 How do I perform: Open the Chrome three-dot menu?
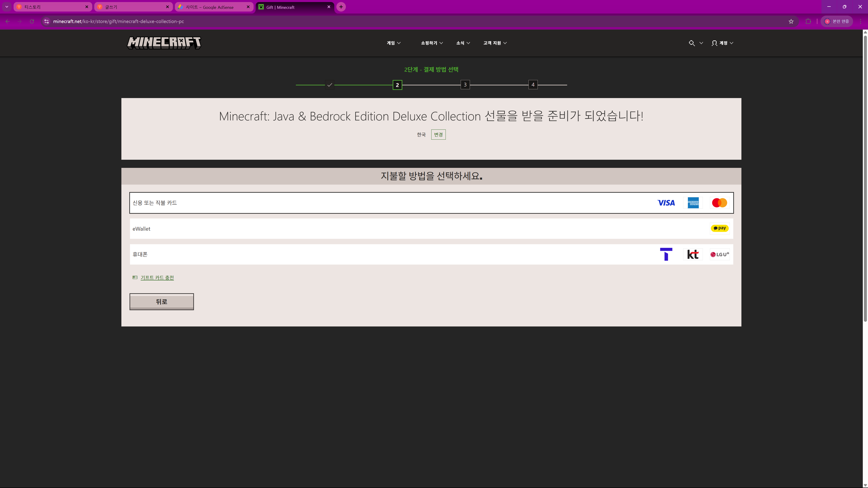(860, 21)
